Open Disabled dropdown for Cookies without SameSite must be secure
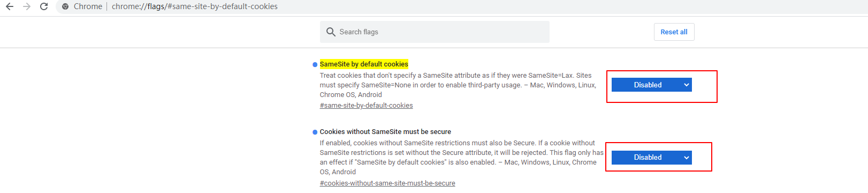 tap(651, 157)
